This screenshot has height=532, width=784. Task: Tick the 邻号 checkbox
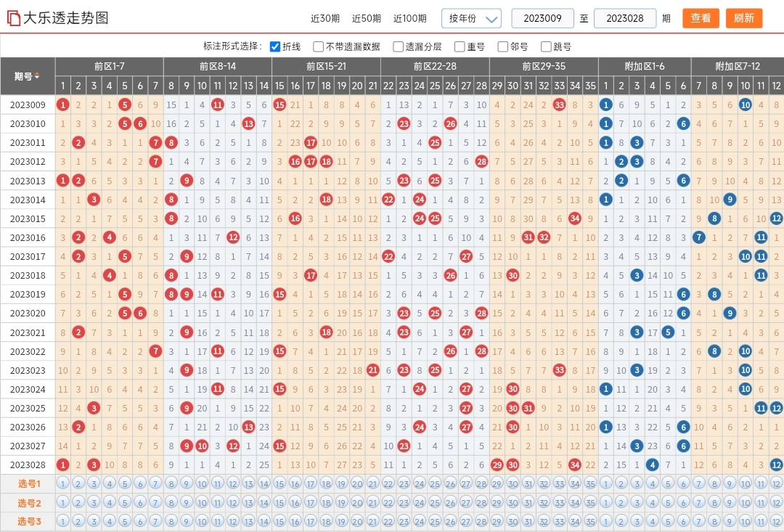click(x=503, y=46)
